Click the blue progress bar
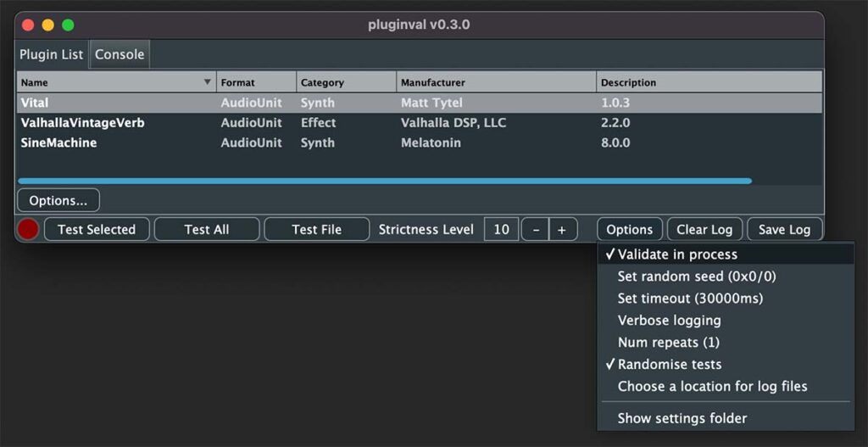The height and width of the screenshot is (447, 868). (385, 181)
